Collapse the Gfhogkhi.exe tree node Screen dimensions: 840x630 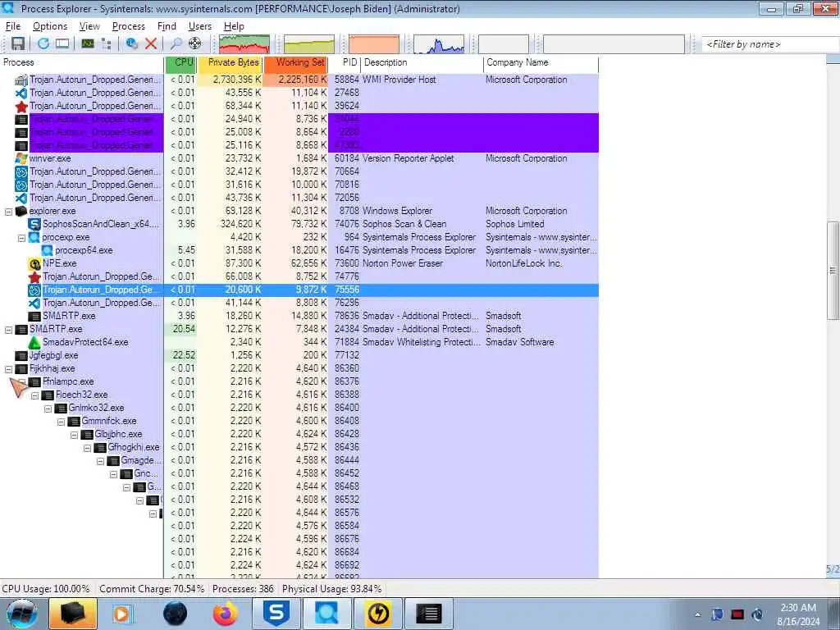87,448
